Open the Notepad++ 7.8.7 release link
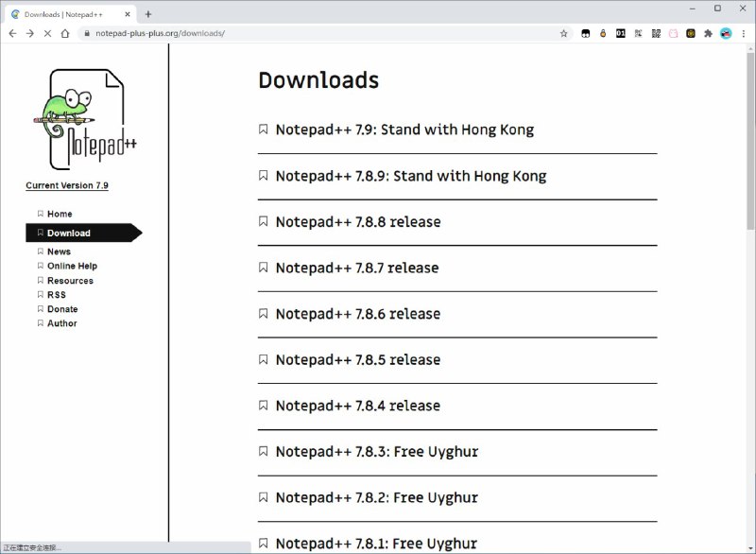 (x=357, y=268)
